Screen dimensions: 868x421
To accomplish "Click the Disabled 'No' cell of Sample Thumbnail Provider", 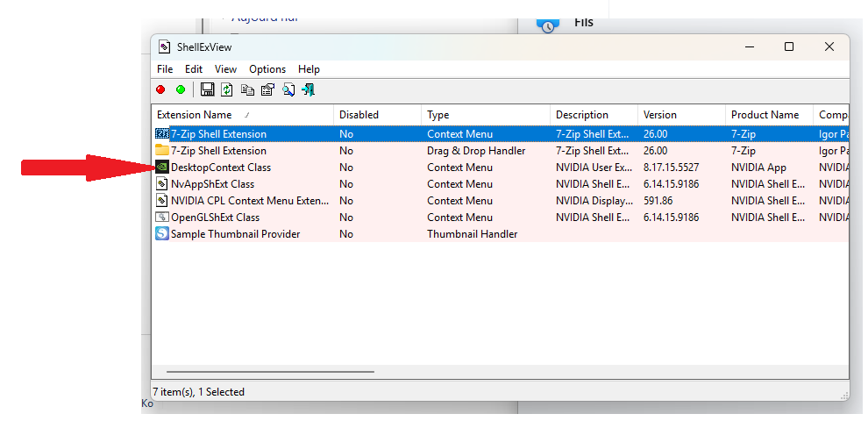I will 346,234.
